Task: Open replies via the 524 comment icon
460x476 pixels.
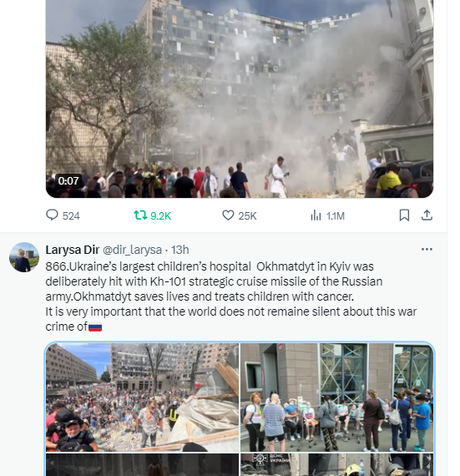Action: pyautogui.click(x=52, y=215)
